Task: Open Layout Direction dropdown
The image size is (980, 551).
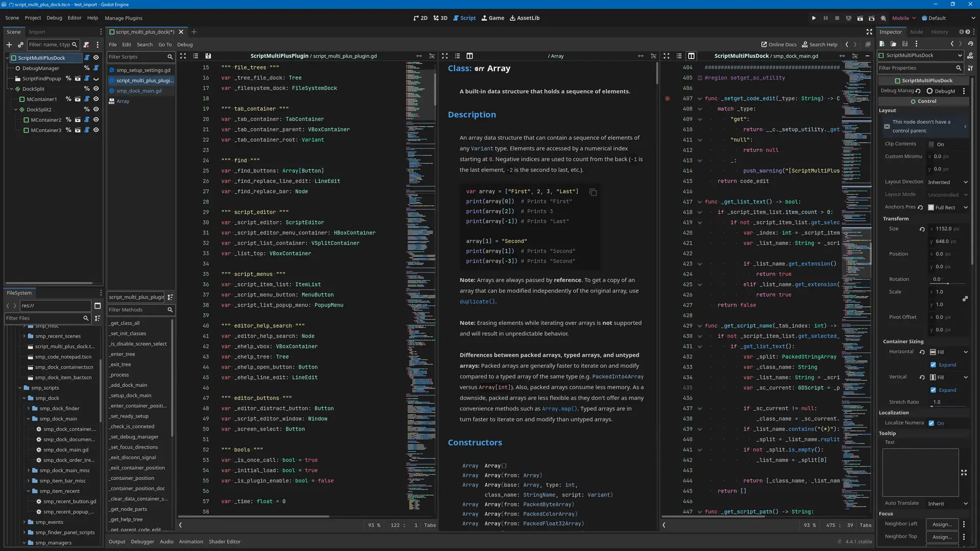Action: coord(948,182)
